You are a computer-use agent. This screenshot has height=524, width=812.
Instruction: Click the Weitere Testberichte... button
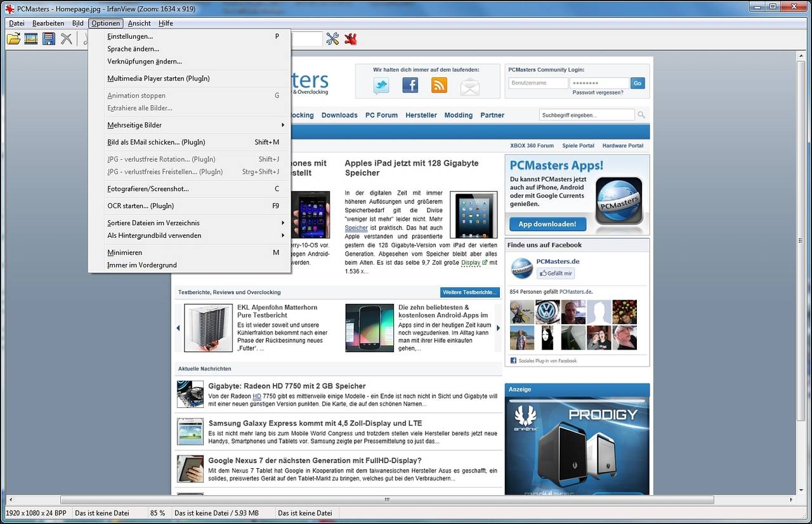tap(470, 292)
